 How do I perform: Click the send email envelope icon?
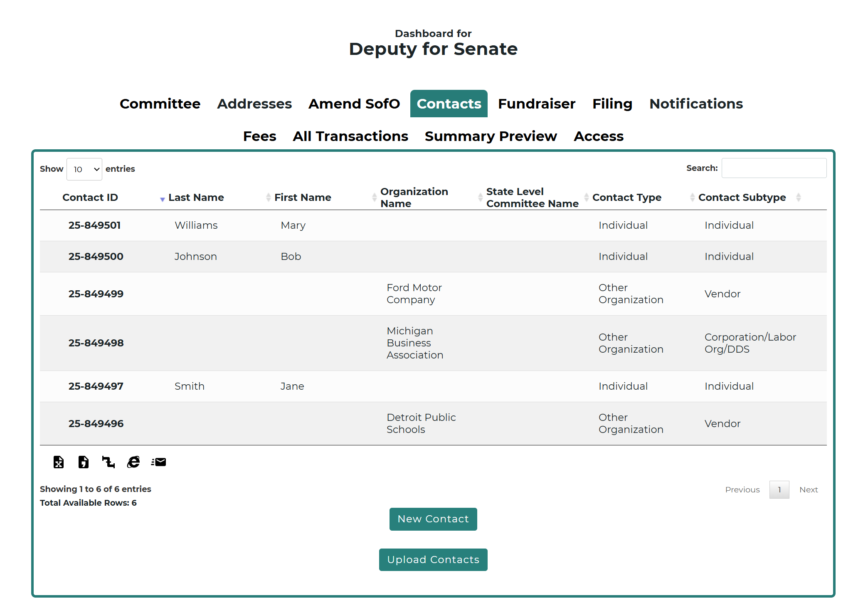tap(159, 462)
